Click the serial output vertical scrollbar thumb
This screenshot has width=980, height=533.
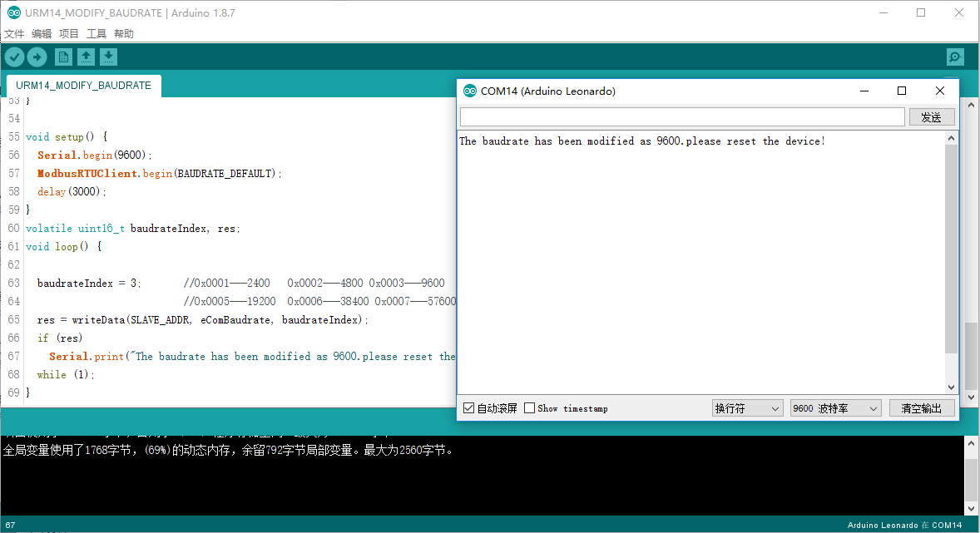tap(951, 249)
